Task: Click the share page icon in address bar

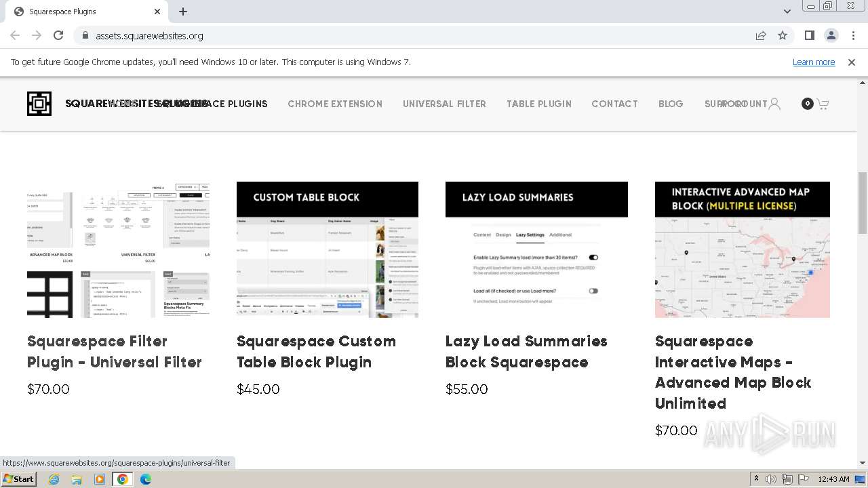Action: pyautogui.click(x=761, y=35)
